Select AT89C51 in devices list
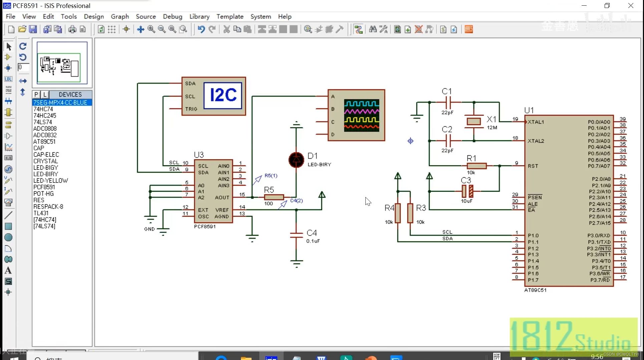This screenshot has height=360, width=644. pyautogui.click(x=44, y=141)
